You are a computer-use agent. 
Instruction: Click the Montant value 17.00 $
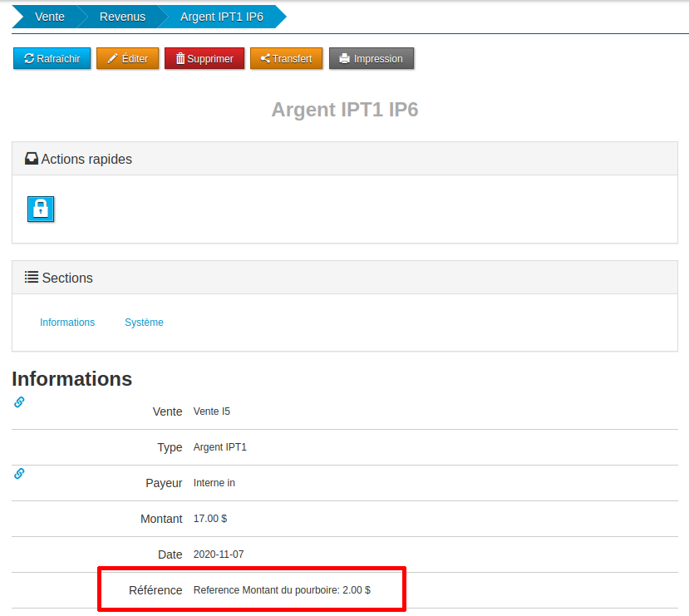(x=210, y=519)
